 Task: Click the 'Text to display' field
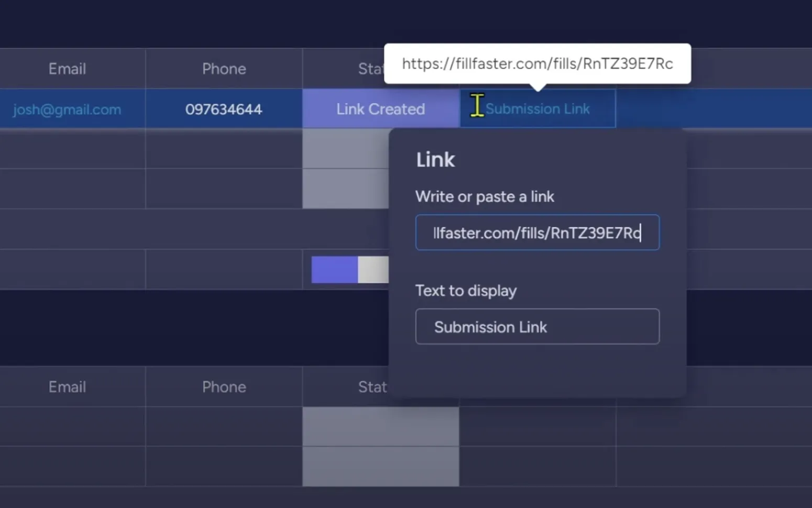coord(537,327)
